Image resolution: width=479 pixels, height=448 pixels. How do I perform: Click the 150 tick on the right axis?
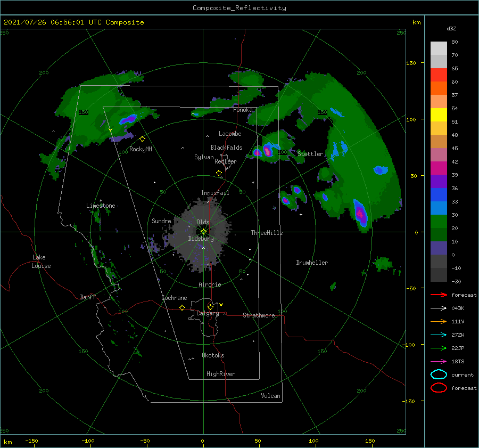[411, 63]
